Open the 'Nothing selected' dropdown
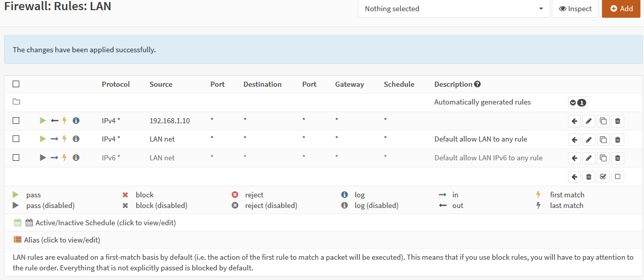This screenshot has height=280, width=644. [453, 9]
